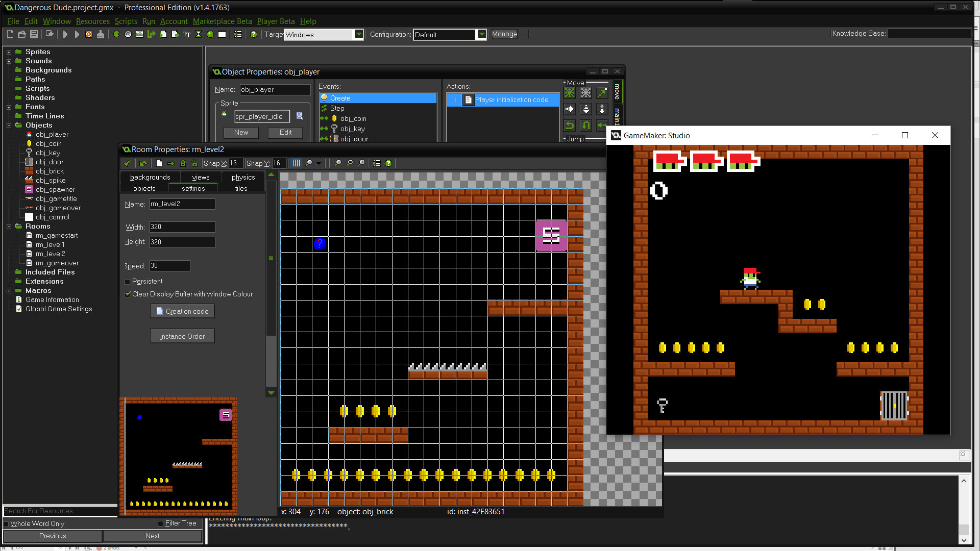Screen dimensions: 980x551
Task: Open the Target platform dropdown for Windows
Action: coord(359,34)
